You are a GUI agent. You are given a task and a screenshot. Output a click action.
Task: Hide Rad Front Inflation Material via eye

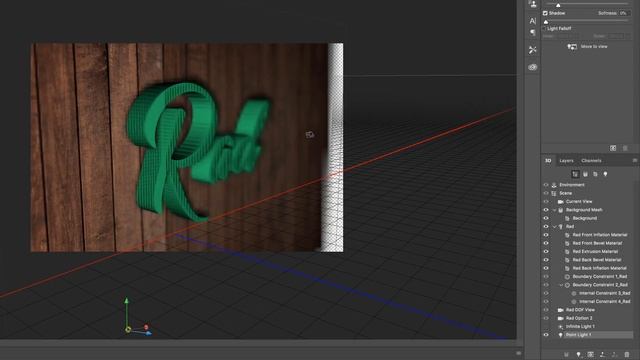click(546, 235)
